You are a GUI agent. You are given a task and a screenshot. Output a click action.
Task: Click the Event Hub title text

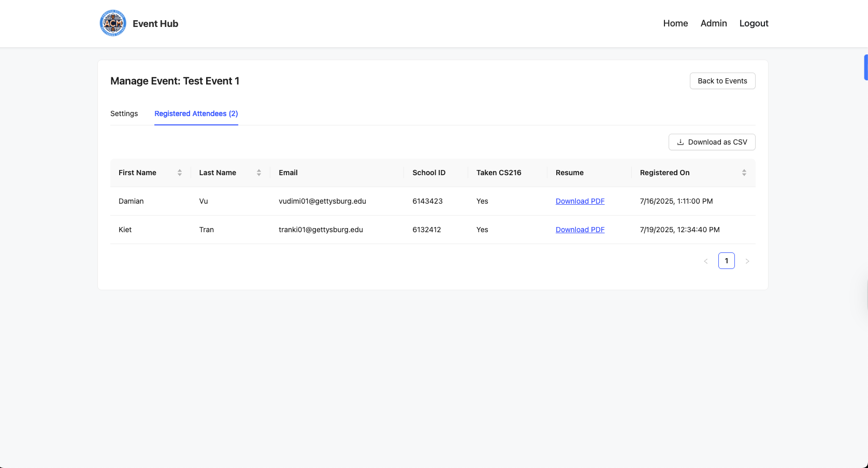155,24
